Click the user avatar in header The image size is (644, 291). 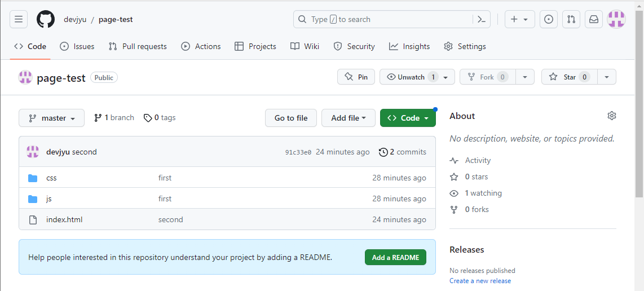pos(616,19)
